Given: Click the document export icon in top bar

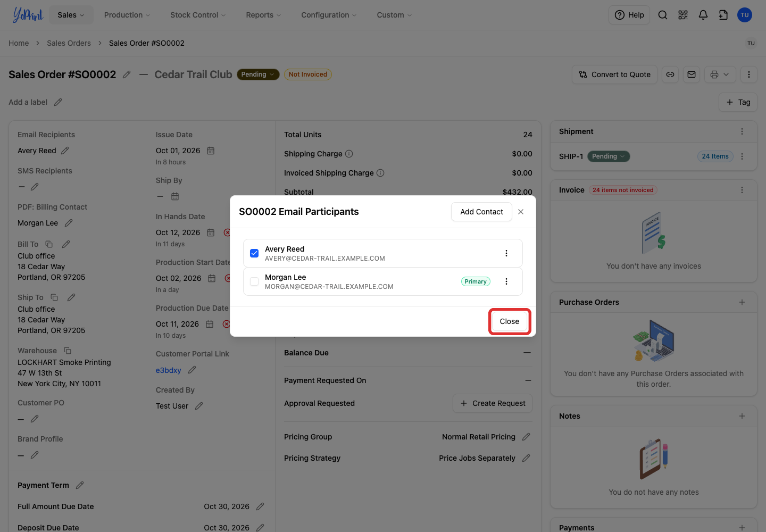Looking at the screenshot, I should point(723,15).
